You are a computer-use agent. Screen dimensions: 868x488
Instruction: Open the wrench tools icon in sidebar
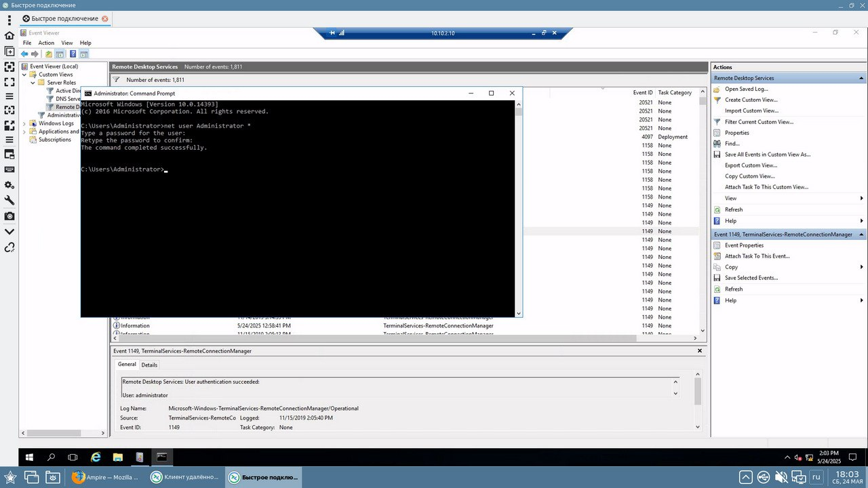(9, 200)
